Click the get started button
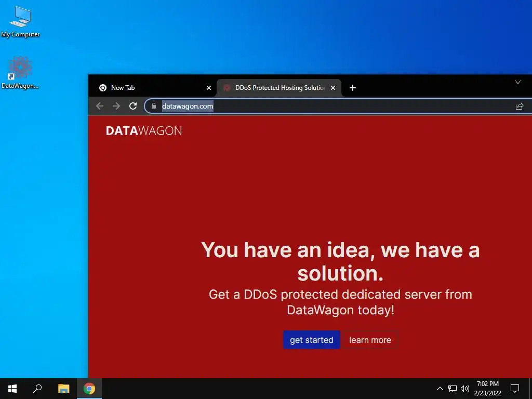The width and height of the screenshot is (532, 399). tap(312, 340)
